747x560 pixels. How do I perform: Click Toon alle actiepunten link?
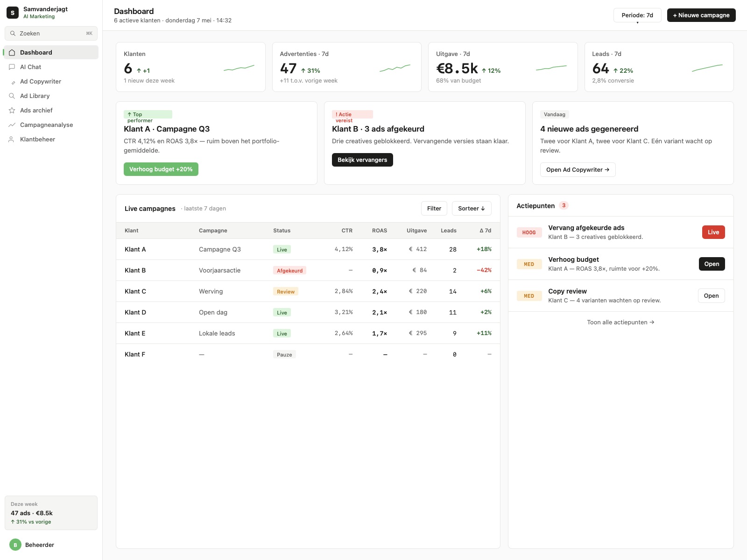tap(620, 322)
